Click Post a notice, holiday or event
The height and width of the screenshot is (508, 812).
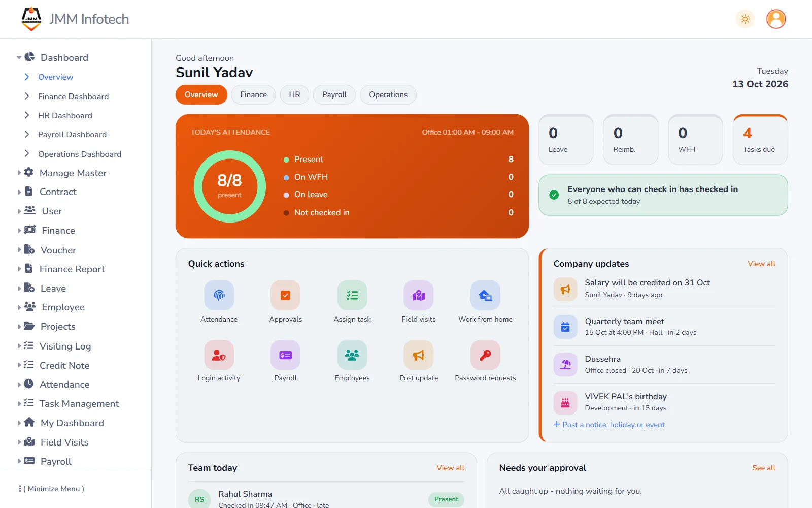(x=609, y=425)
